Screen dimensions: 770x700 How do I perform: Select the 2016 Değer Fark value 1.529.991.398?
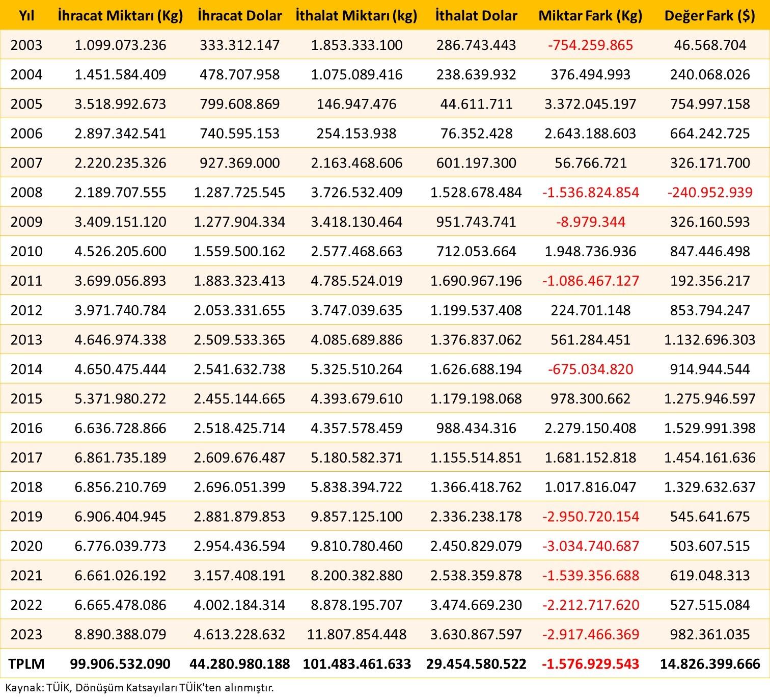coord(709,428)
